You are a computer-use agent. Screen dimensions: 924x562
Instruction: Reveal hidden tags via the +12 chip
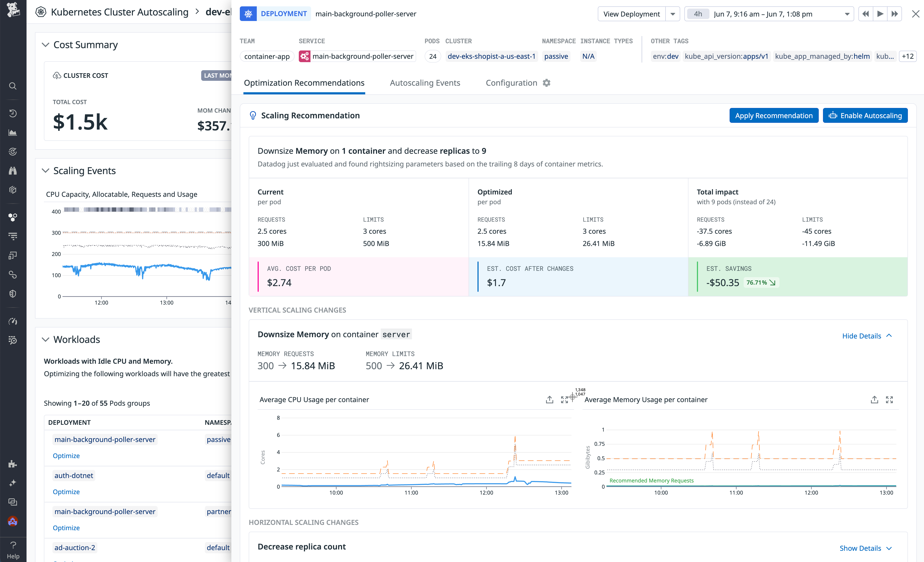point(907,56)
